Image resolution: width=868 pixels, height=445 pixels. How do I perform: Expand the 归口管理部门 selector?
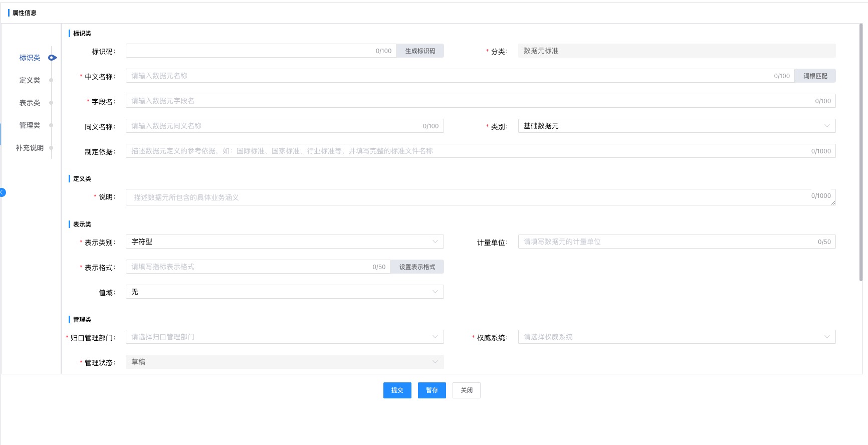point(284,337)
